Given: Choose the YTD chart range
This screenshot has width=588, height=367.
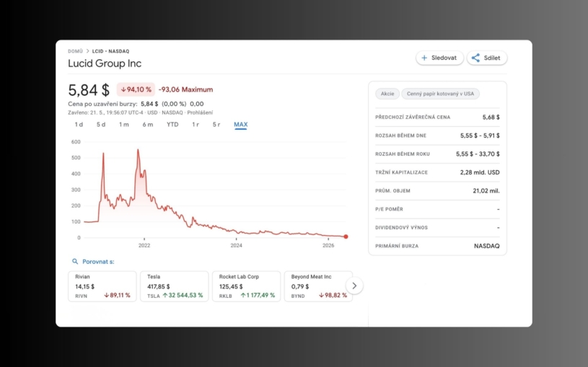Looking at the screenshot, I should [x=172, y=125].
